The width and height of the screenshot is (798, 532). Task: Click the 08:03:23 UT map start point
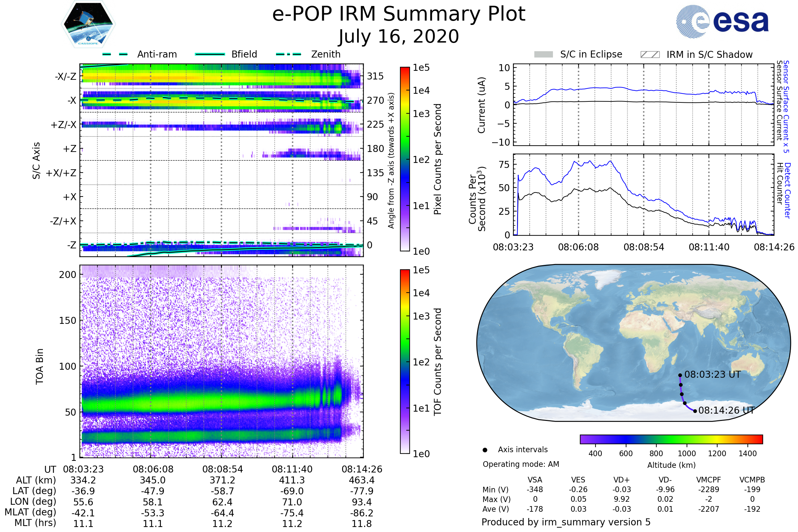(x=680, y=375)
